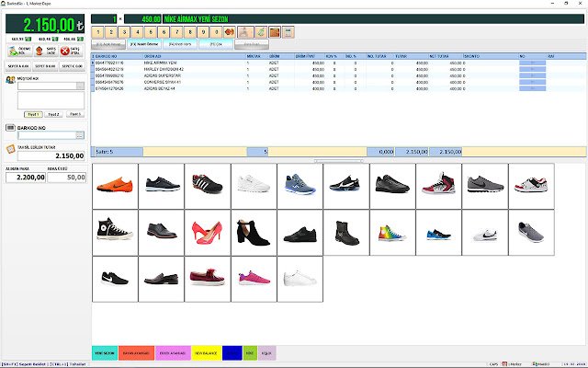Choose the Fiyat 1 price option
588x368 pixels.
33,114
